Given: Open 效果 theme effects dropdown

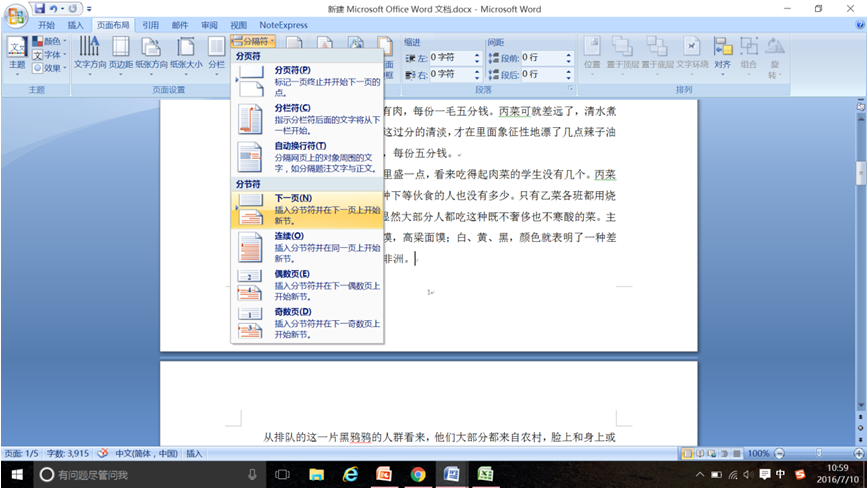Looking at the screenshot, I should (x=49, y=68).
